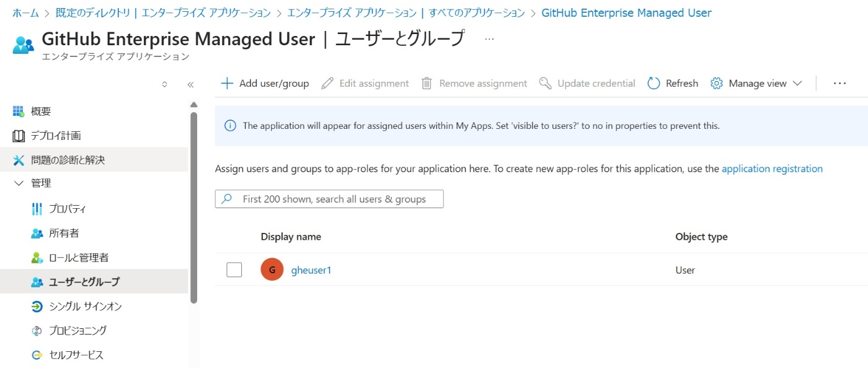Click the Add user/group plus icon

click(x=227, y=83)
